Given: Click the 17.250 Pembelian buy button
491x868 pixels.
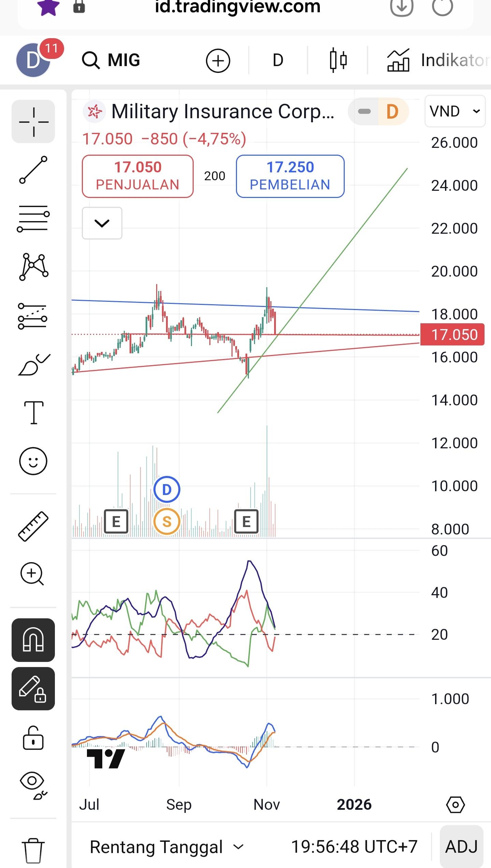Looking at the screenshot, I should click(290, 176).
